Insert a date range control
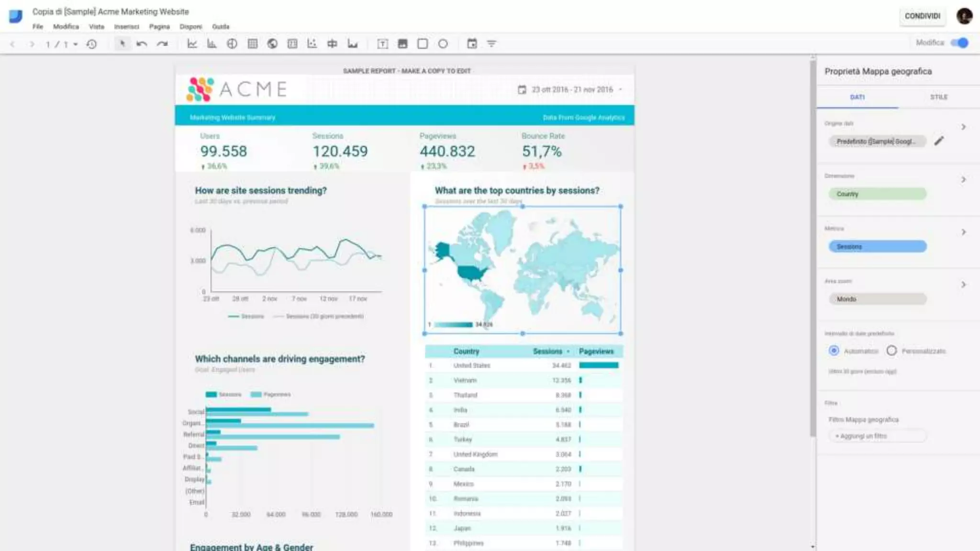980x551 pixels. tap(472, 44)
